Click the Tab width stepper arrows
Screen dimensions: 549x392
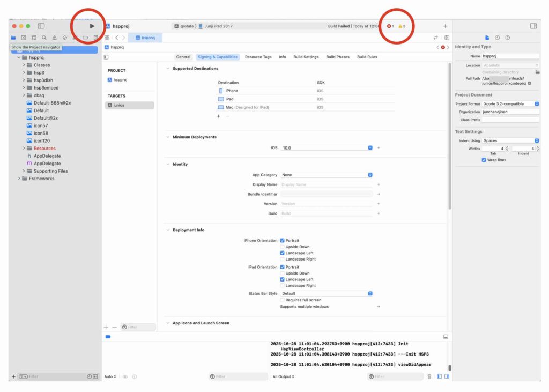pyautogui.click(x=507, y=149)
